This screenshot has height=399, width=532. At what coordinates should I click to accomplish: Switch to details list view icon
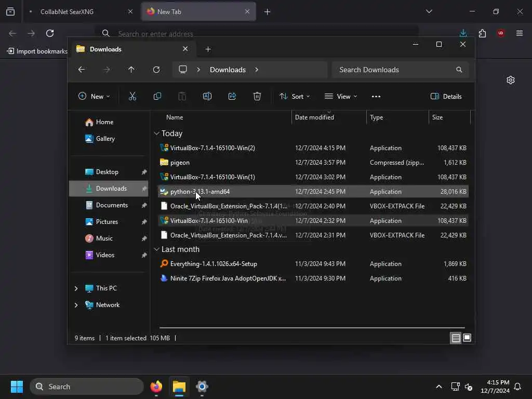tap(456, 338)
